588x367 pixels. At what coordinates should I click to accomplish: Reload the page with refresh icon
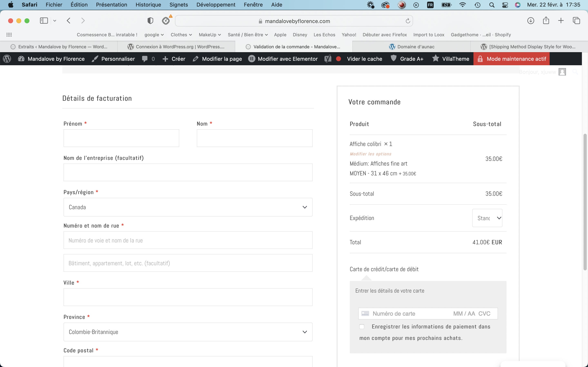coord(408,21)
